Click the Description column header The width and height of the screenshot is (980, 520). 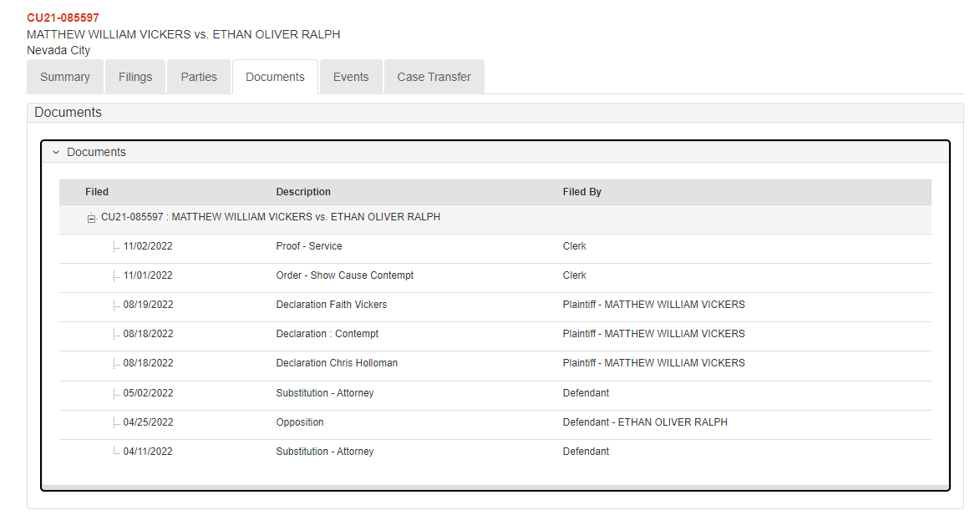point(303,192)
